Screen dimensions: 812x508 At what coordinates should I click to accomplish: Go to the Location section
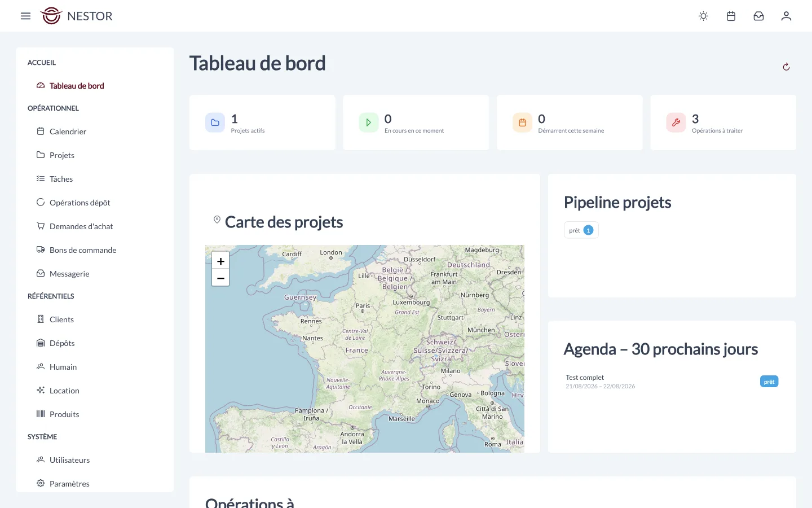click(64, 391)
